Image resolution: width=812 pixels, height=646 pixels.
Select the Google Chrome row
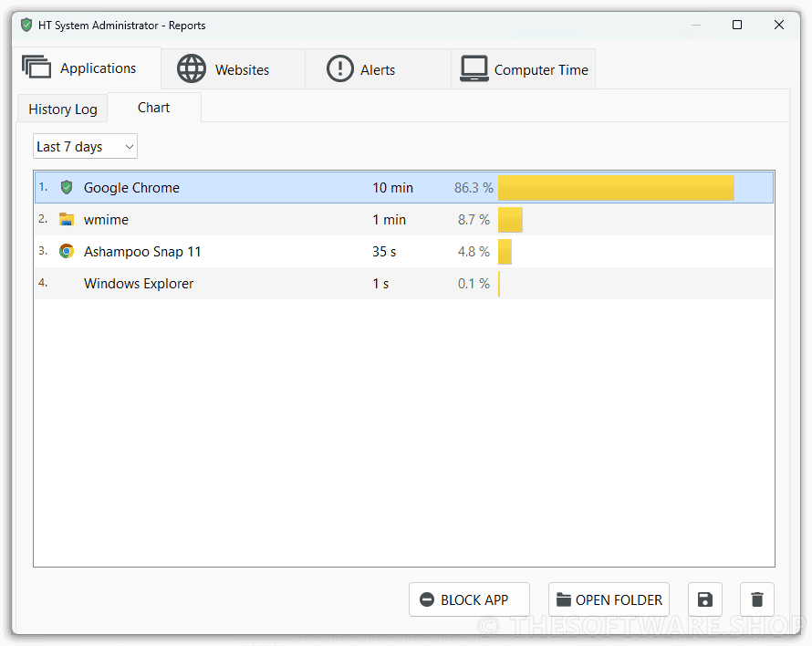pos(404,188)
